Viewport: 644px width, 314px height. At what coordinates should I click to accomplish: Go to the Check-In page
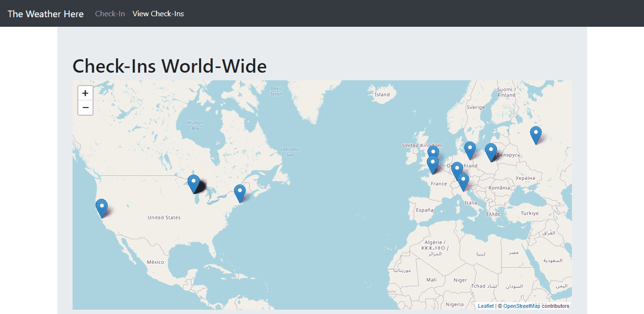pyautogui.click(x=110, y=14)
